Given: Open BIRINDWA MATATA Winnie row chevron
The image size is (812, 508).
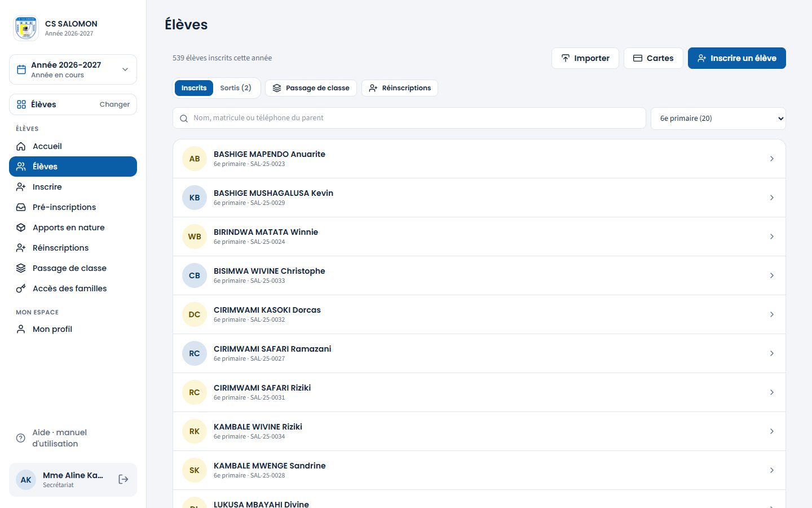Looking at the screenshot, I should (x=772, y=237).
